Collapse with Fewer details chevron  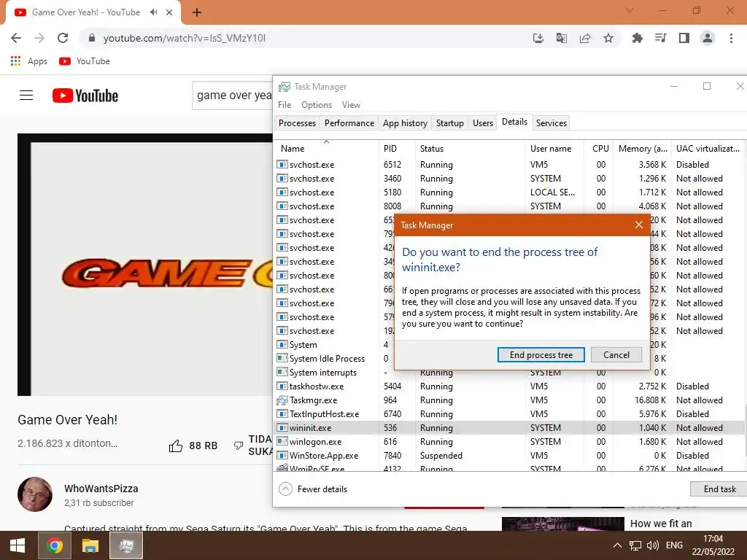coord(285,489)
